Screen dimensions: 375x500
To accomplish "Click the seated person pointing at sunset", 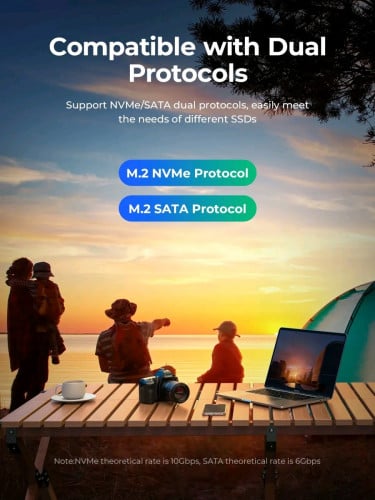I will coord(128,342).
